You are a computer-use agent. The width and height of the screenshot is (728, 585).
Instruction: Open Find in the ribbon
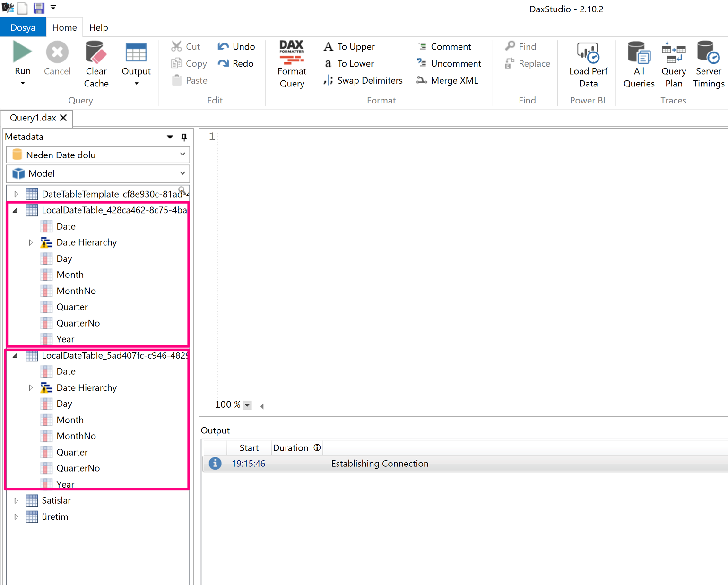[521, 46]
